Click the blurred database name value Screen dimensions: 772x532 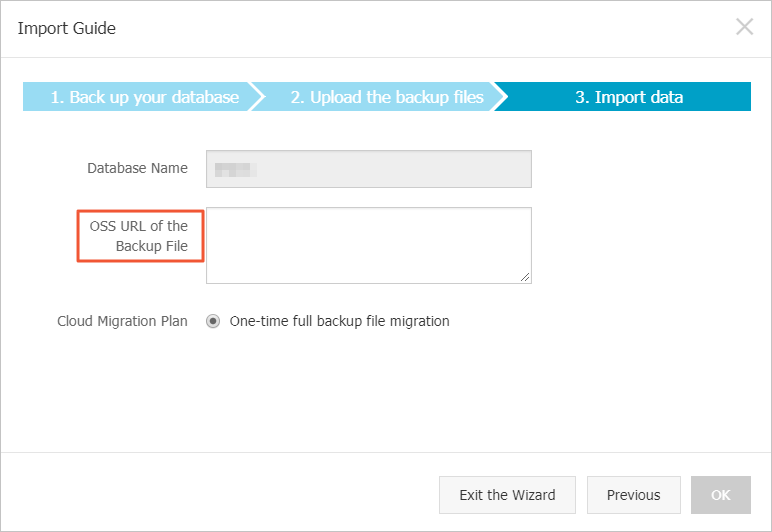click(236, 170)
